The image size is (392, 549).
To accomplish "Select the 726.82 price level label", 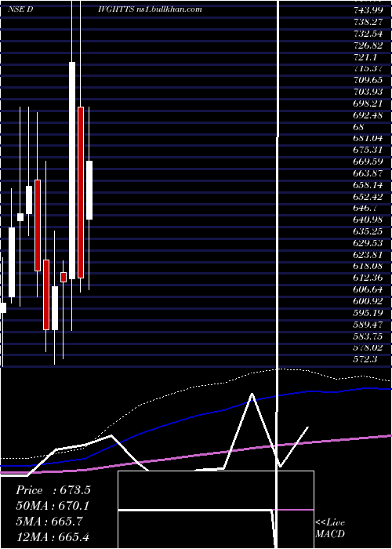I will (x=368, y=45).
